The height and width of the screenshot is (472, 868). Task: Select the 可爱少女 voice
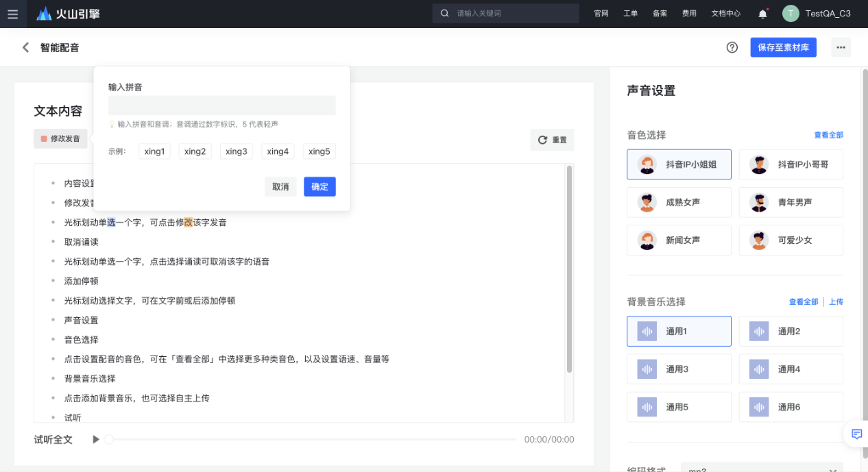coord(791,240)
